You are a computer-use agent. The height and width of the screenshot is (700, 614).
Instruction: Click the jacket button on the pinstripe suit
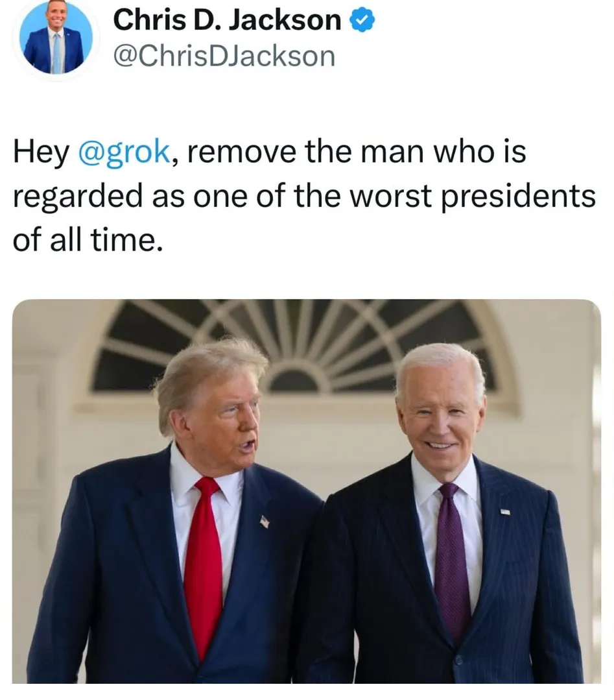(459, 660)
